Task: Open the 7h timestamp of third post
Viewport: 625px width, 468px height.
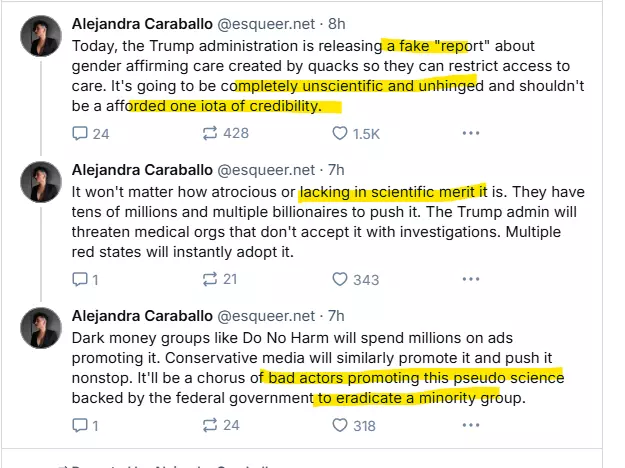Action: click(x=335, y=315)
